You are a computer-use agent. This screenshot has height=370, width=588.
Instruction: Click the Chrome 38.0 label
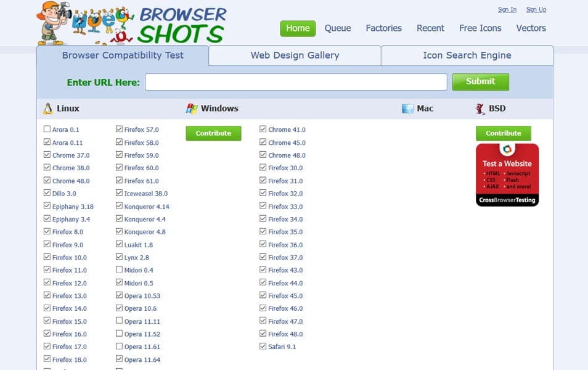tap(71, 168)
